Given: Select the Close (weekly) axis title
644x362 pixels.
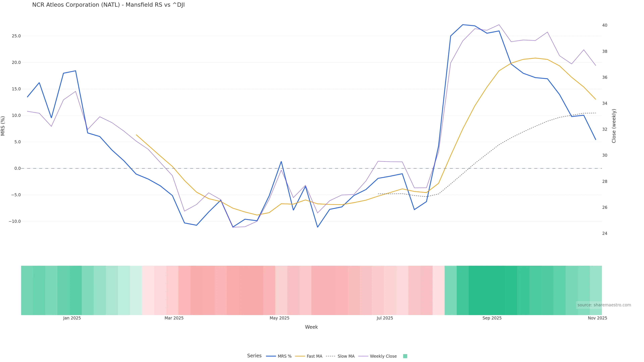Looking at the screenshot, I should point(614,126).
